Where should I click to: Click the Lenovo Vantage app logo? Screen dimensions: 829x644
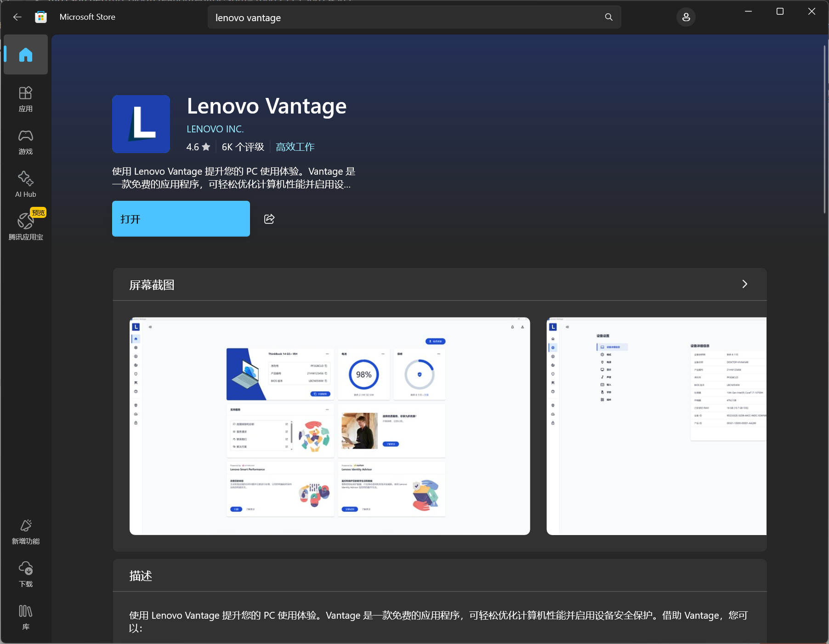[141, 124]
